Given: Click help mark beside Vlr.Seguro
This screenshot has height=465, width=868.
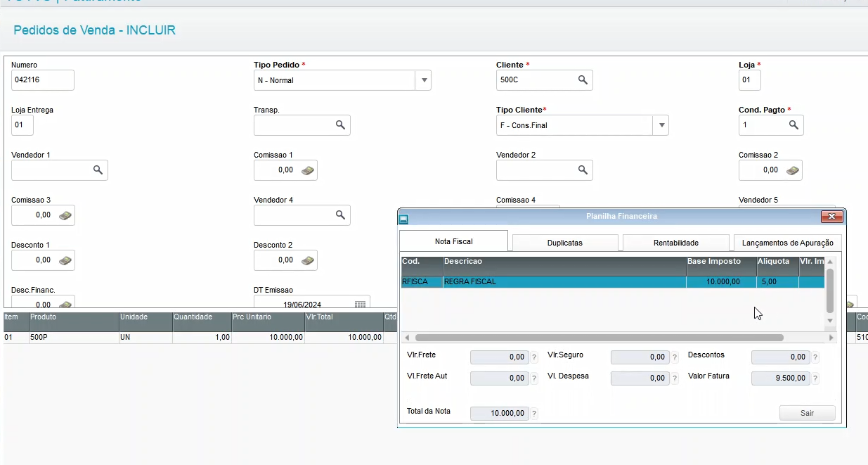Looking at the screenshot, I should pyautogui.click(x=675, y=357).
